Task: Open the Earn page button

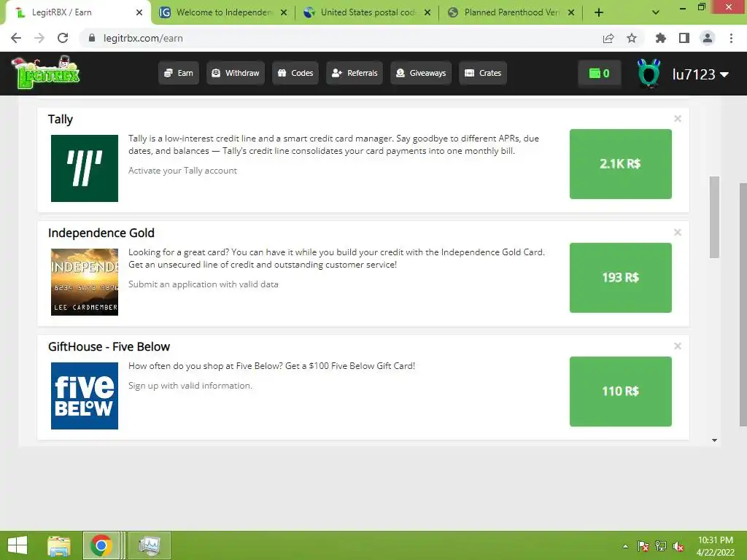Action: (x=179, y=73)
